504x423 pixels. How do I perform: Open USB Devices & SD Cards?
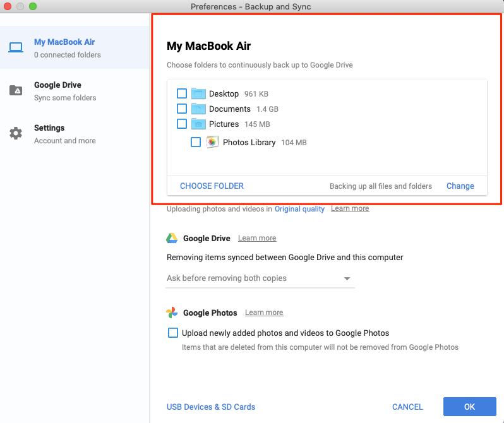(211, 407)
